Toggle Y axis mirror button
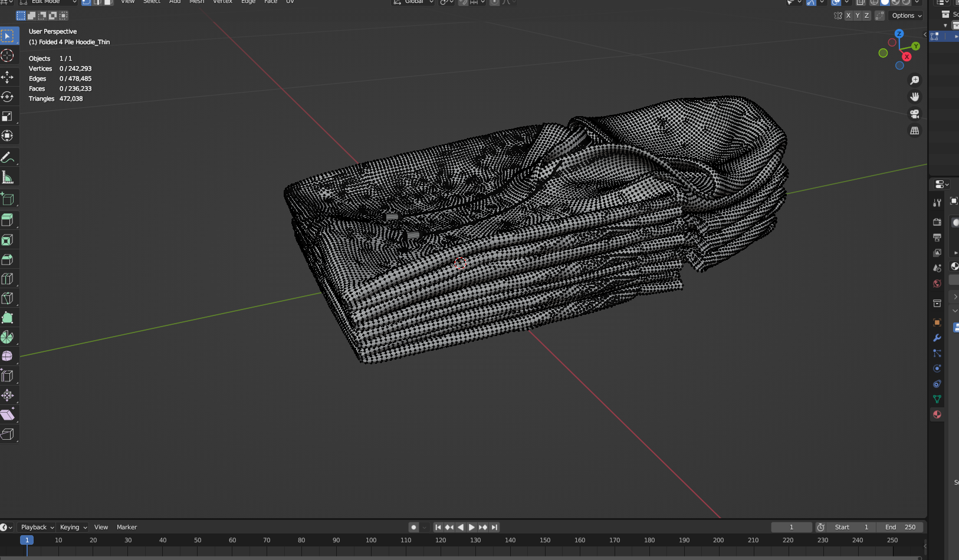 [x=858, y=16]
